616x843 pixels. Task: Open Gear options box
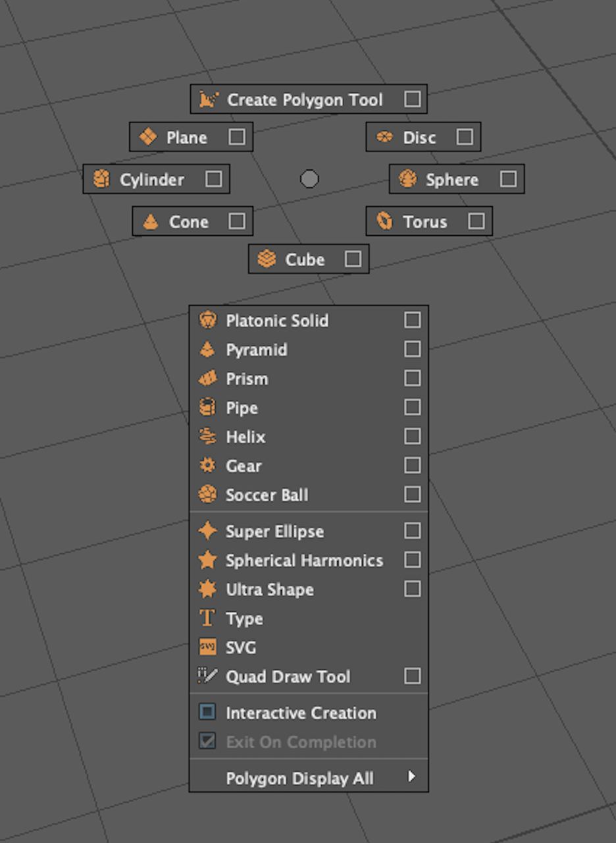413,465
